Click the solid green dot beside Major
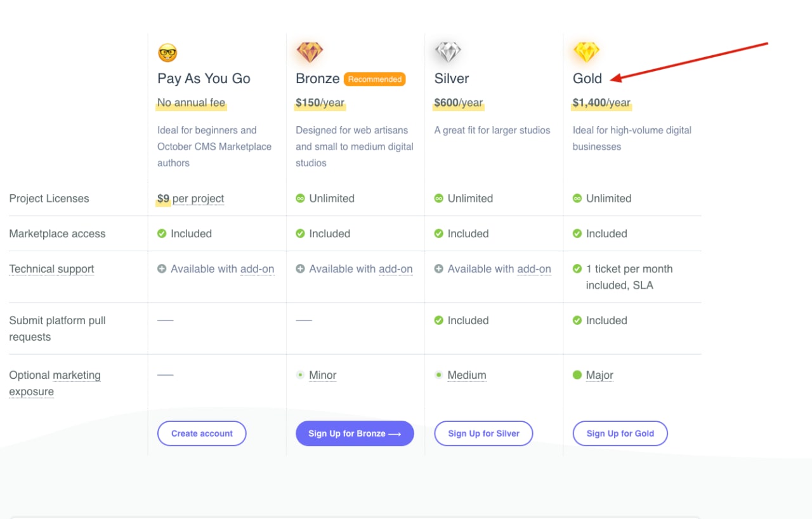812x519 pixels. (x=577, y=375)
